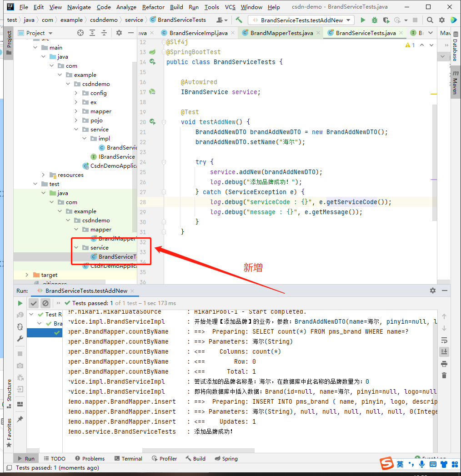Click run test gutter icon line 20

point(152,122)
